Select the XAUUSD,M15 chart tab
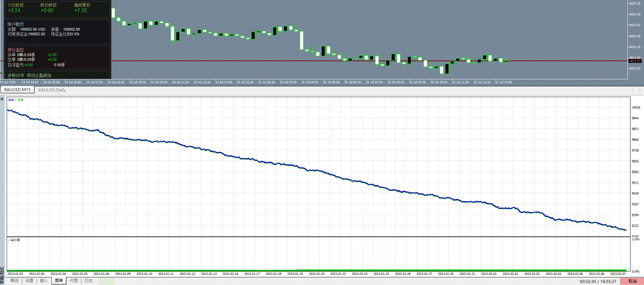The image size is (644, 285). pyautogui.click(x=17, y=90)
